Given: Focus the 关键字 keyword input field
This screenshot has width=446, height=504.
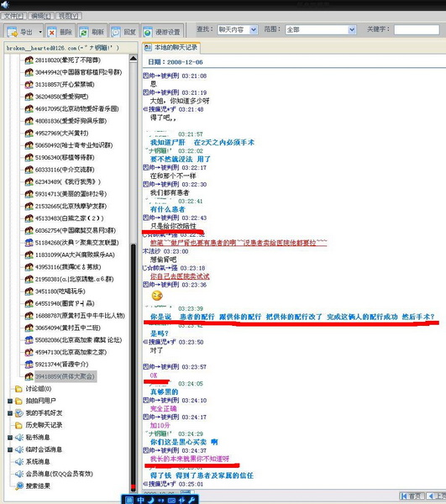Looking at the screenshot, I should click(417, 29).
